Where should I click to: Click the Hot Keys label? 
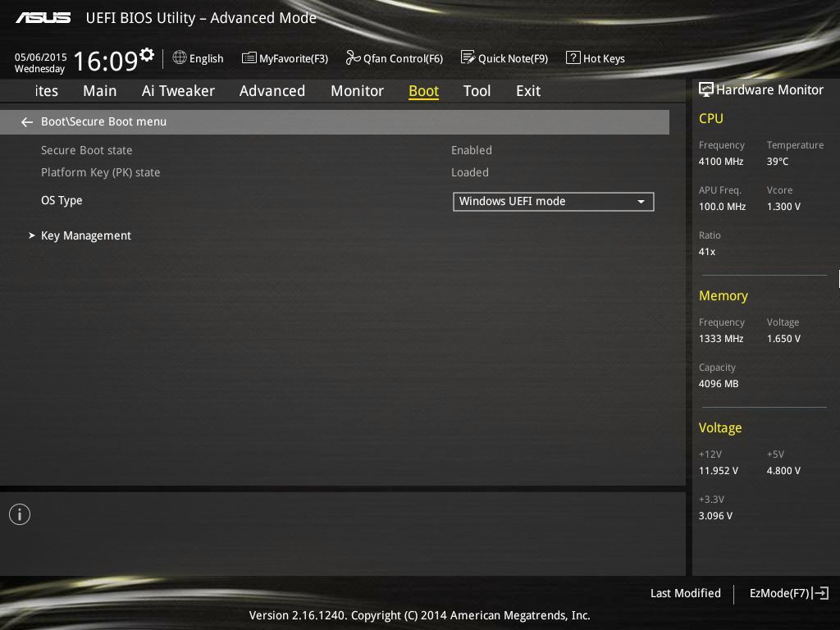click(x=604, y=59)
